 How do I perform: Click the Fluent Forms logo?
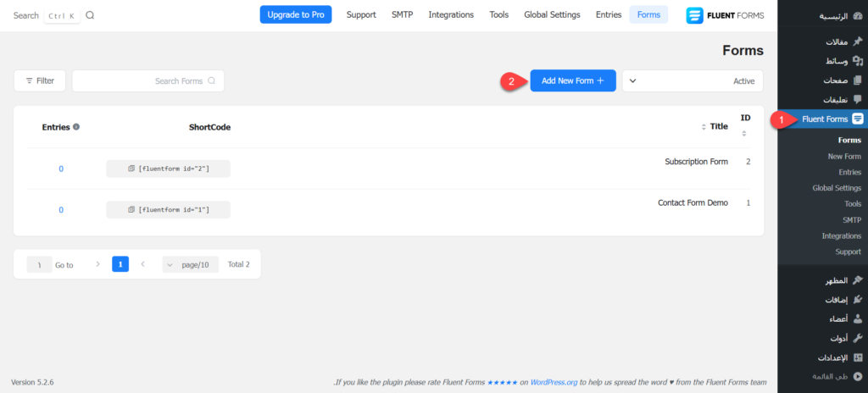tap(725, 15)
